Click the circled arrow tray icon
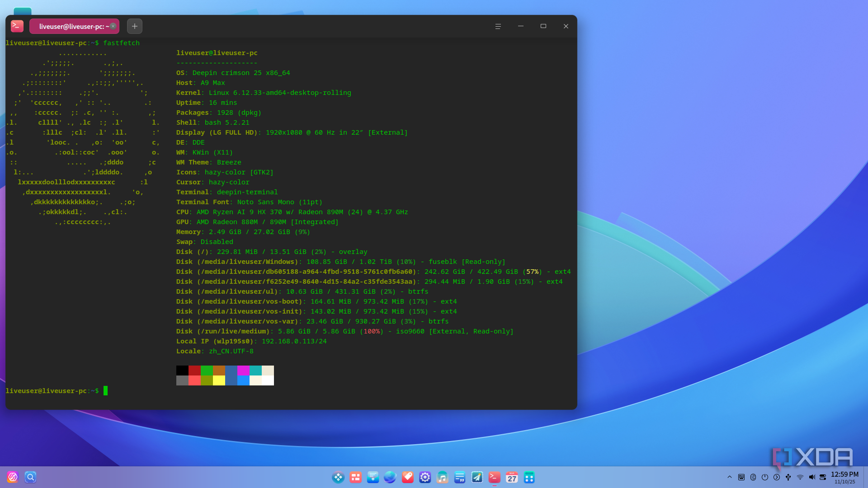 point(777,477)
